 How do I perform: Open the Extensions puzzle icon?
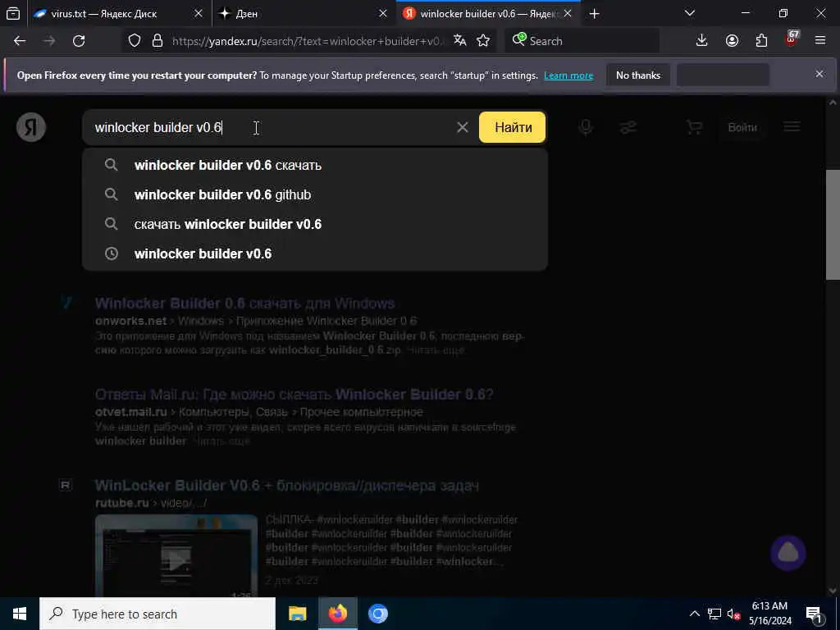point(761,41)
